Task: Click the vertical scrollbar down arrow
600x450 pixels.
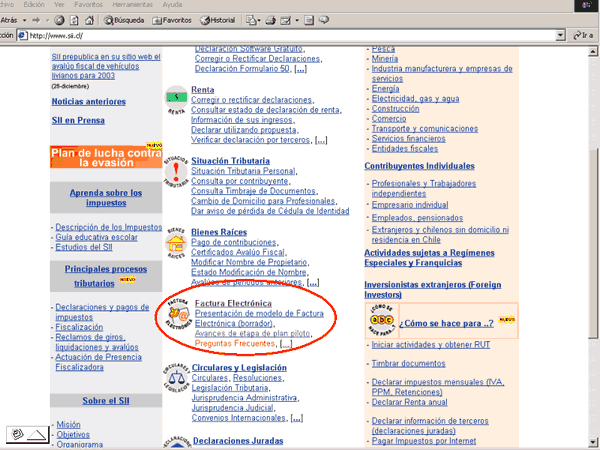Action: pyautogui.click(x=594, y=440)
